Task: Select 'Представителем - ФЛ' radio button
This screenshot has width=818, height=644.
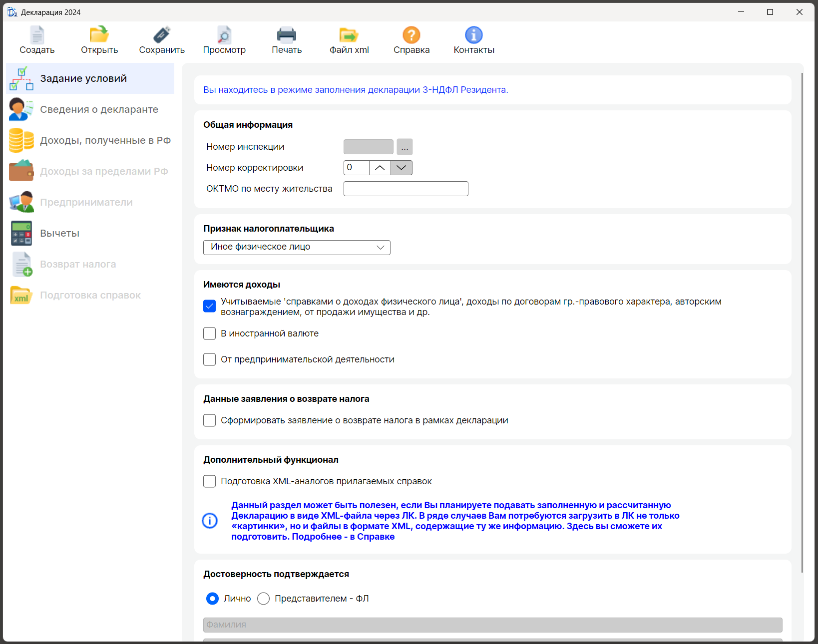Action: tap(264, 599)
